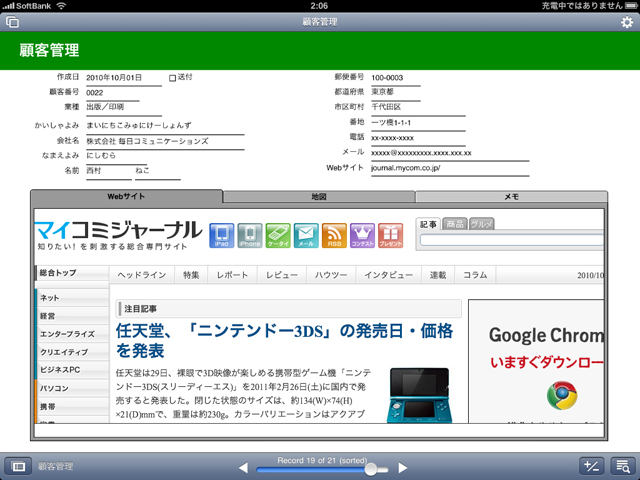640x480 pixels.
Task: Open the Nintendo 3DS headline article link
Action: pyautogui.click(x=284, y=340)
